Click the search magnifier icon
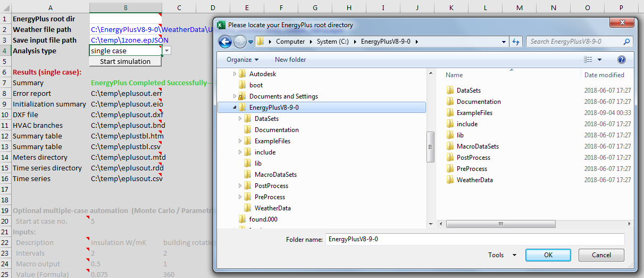644x278 pixels. [x=627, y=42]
